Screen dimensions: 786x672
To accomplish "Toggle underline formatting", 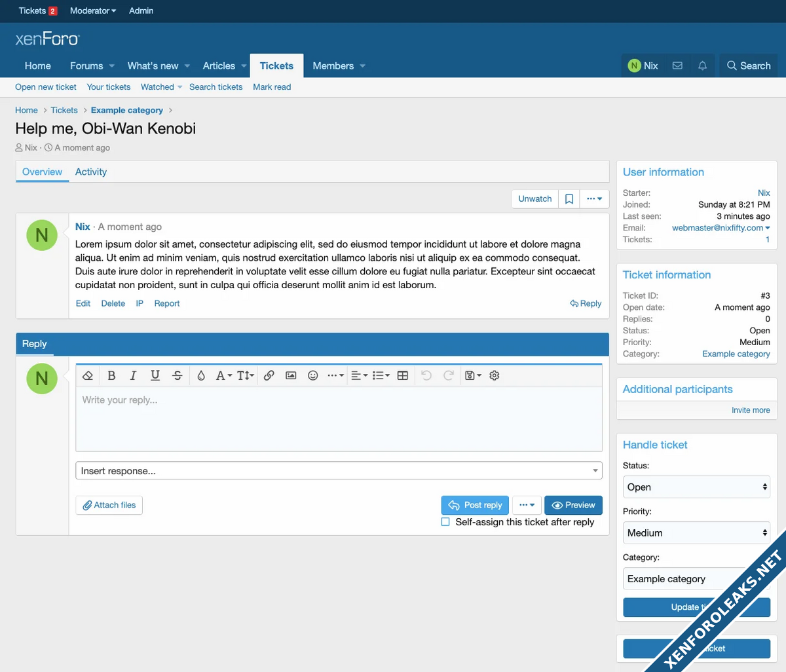I will point(155,375).
